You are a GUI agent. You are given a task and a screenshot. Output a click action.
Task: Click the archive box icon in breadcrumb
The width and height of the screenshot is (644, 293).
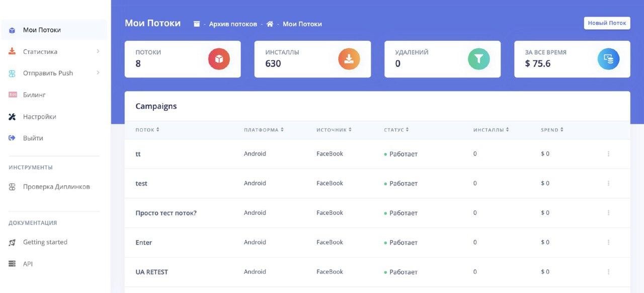pyautogui.click(x=197, y=24)
